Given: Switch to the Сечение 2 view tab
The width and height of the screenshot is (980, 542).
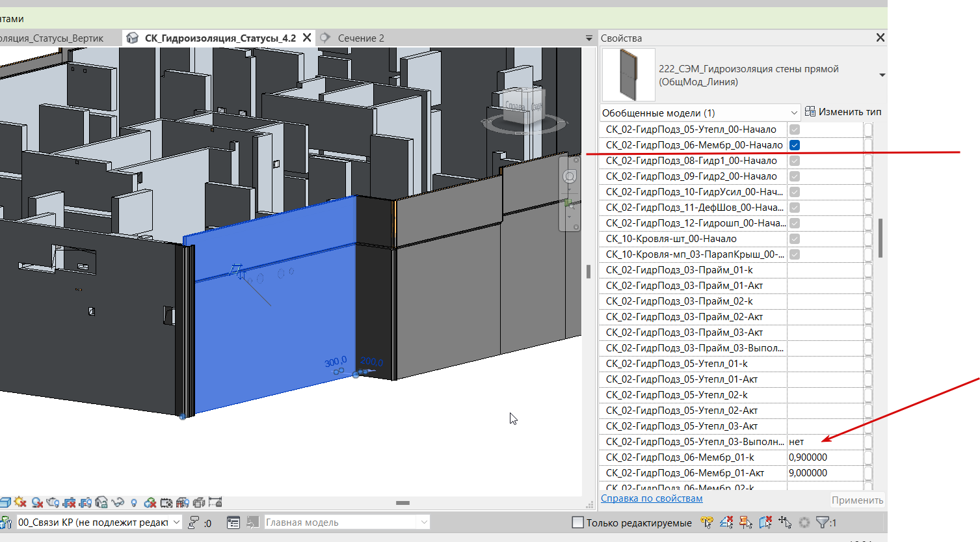Looking at the screenshot, I should tap(361, 38).
